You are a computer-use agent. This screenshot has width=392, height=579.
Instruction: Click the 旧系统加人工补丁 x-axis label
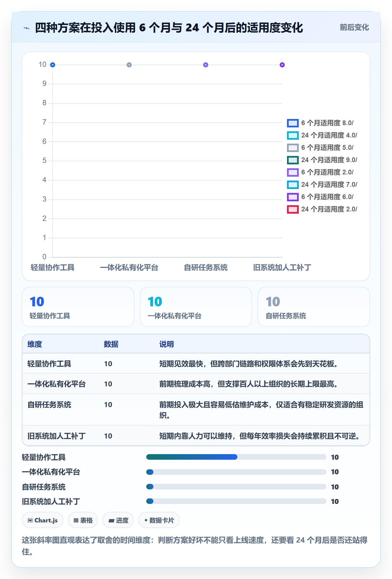tap(282, 268)
